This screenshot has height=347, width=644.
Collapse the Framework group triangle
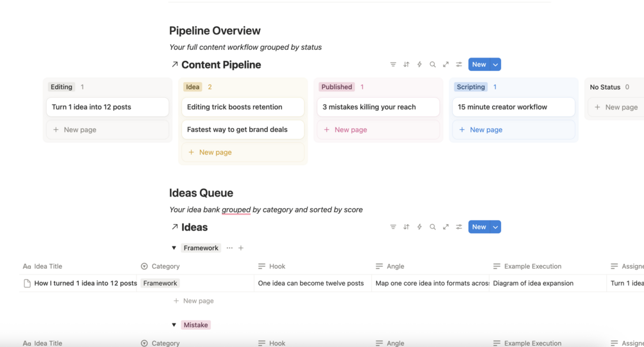coord(174,248)
